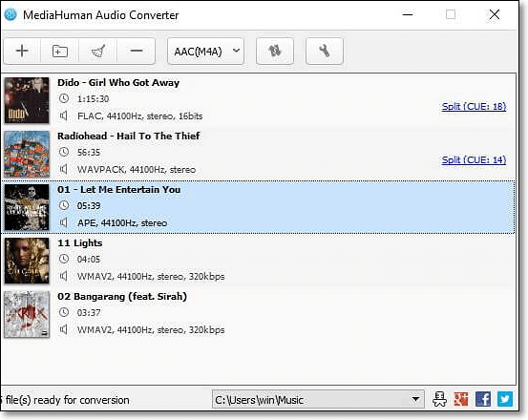The width and height of the screenshot is (528, 420).
Task: Minimize the MediaHuman Audio Converter window
Action: point(408,14)
